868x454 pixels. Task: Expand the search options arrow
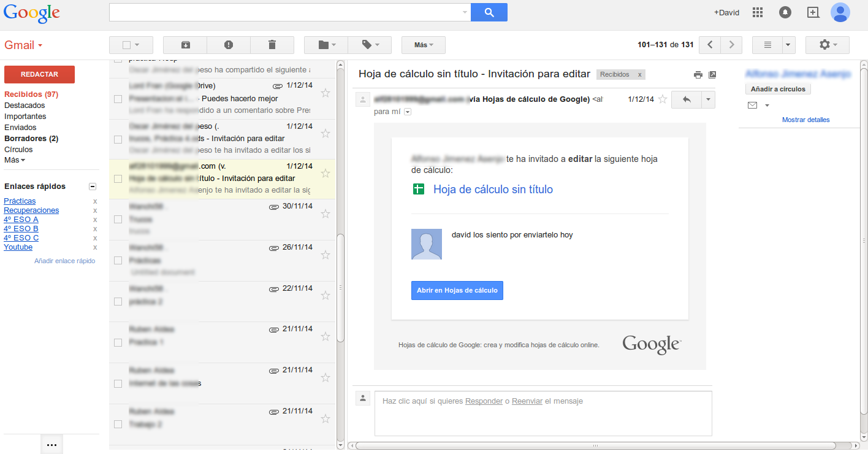(x=465, y=12)
